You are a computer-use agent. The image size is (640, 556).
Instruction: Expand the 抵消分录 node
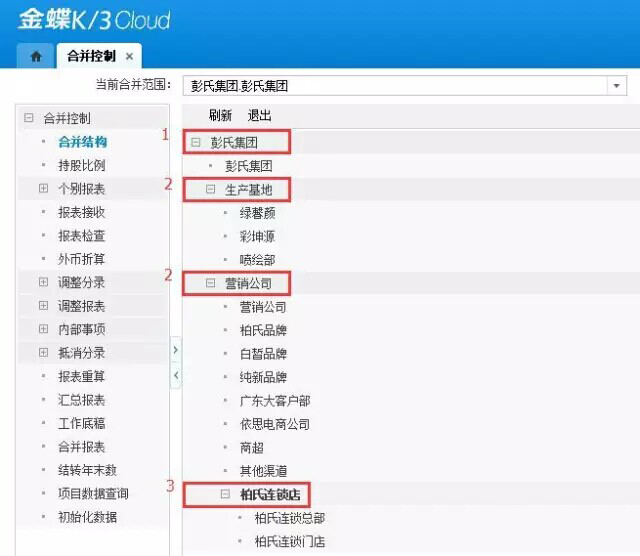[x=43, y=352]
